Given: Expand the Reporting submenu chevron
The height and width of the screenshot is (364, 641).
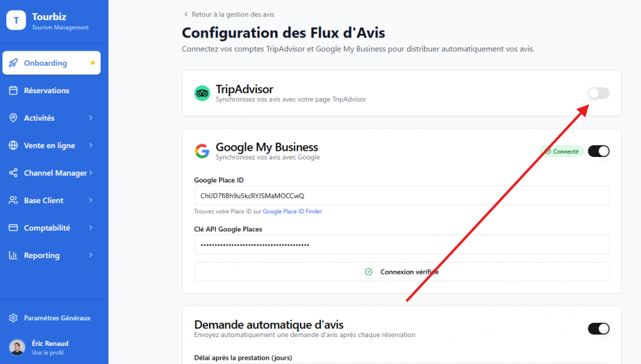Looking at the screenshot, I should point(91,256).
